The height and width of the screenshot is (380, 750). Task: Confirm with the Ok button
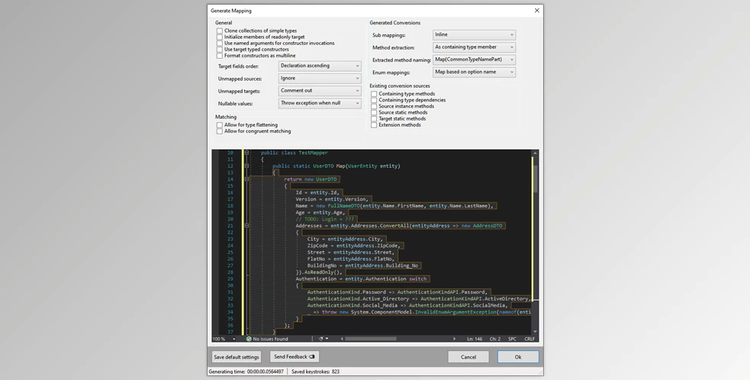click(518, 357)
